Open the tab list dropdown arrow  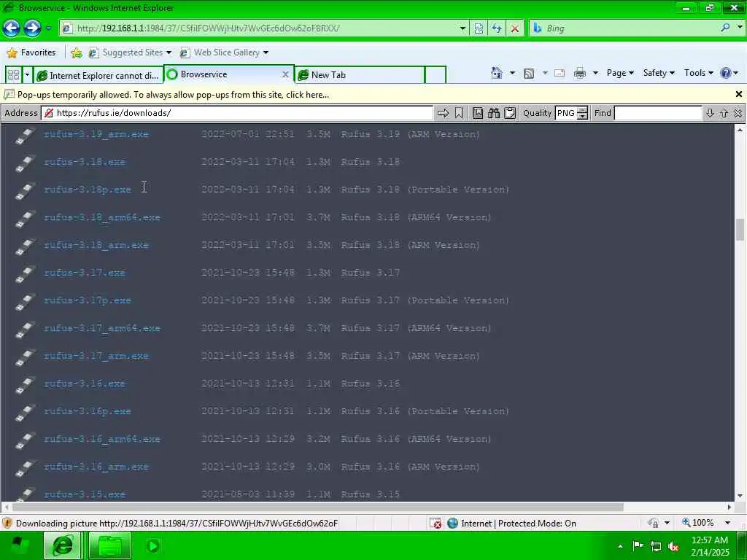pyautogui.click(x=27, y=75)
